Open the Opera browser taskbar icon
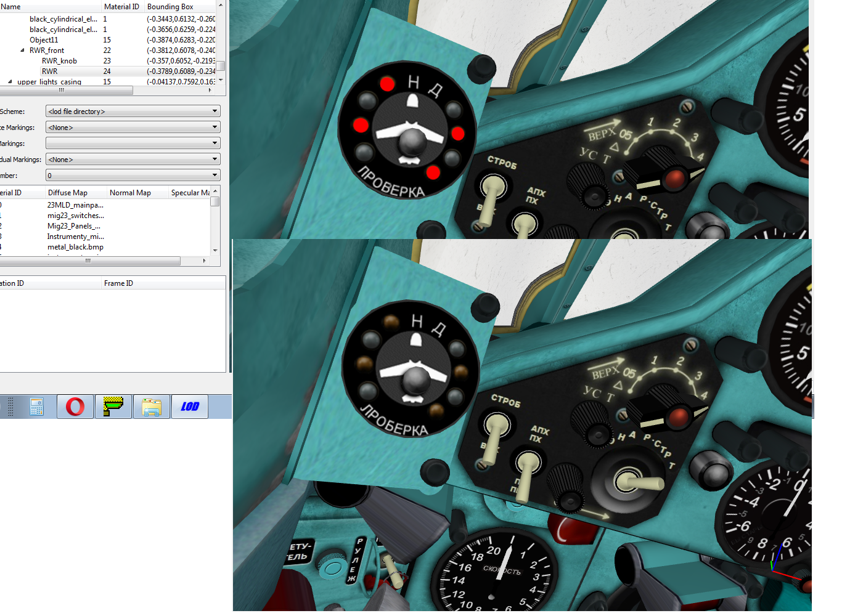 click(75, 407)
